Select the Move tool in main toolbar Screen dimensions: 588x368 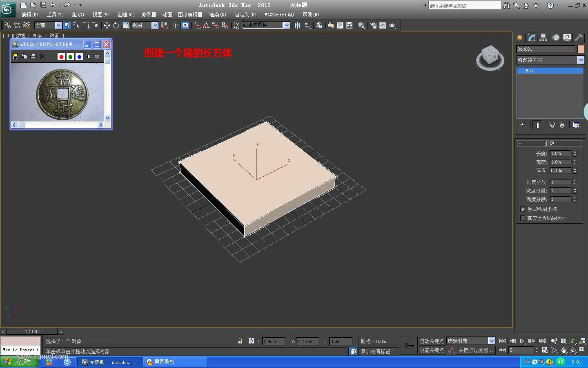coord(107,25)
